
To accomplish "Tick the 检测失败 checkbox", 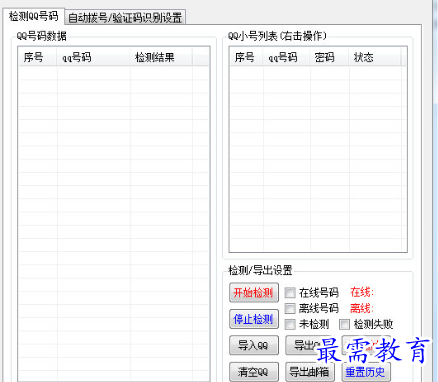I will (x=344, y=324).
